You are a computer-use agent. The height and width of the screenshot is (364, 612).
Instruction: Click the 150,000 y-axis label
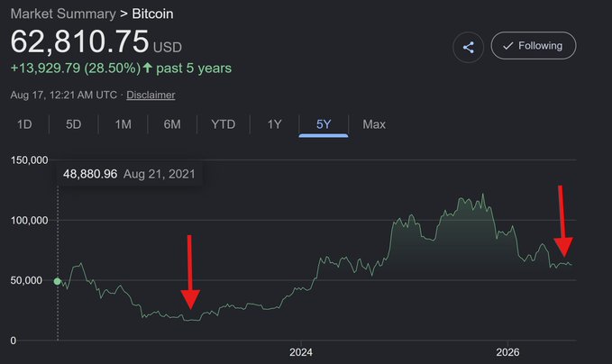(29, 160)
